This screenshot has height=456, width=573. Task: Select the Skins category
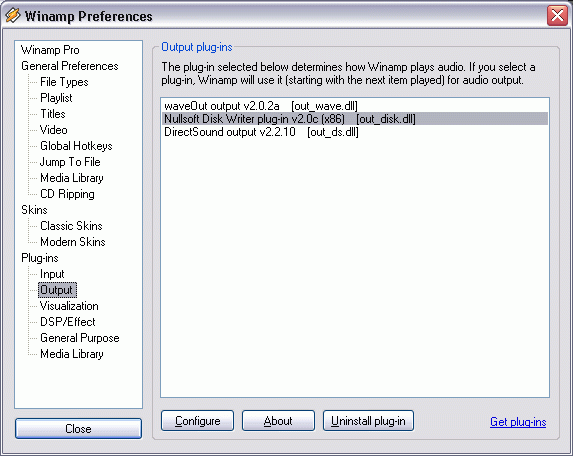[34, 210]
